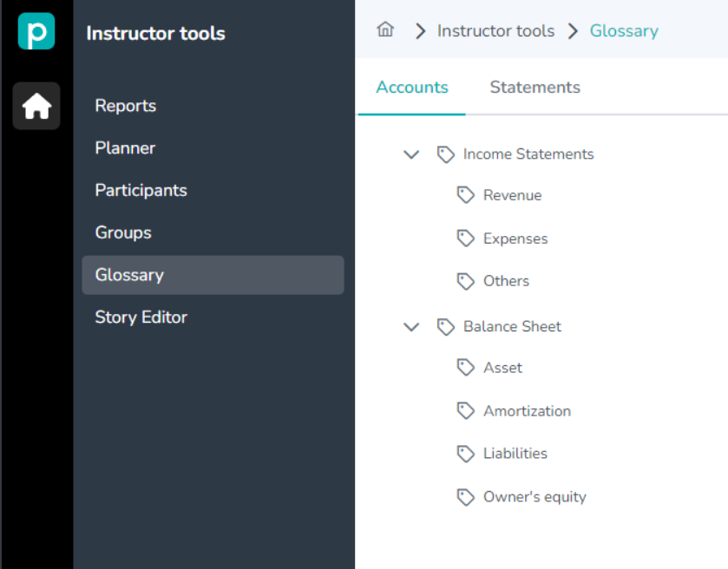This screenshot has width=728, height=569.
Task: Open the Story Editor sidebar item
Action: click(x=141, y=317)
